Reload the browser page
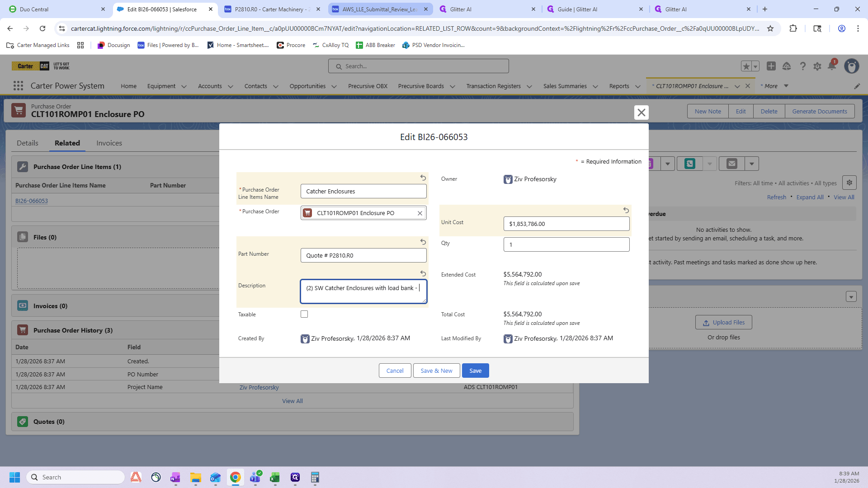Screen dimensions: 868x488 [42, 28]
